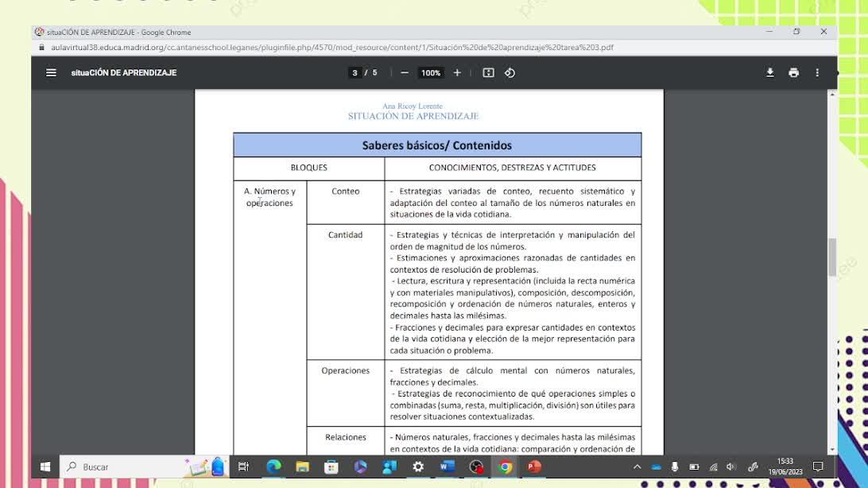
Task: Open the Settings gear on the taskbar
Action: (418, 467)
